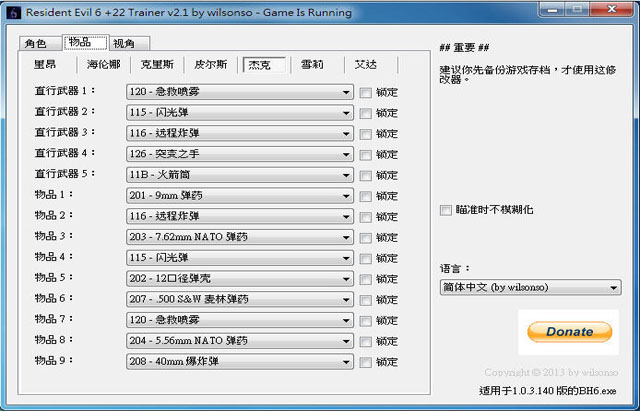The height and width of the screenshot is (411, 640).
Task: Tick 锁定 checkbox for 直行武器 3
Action: tap(365, 134)
